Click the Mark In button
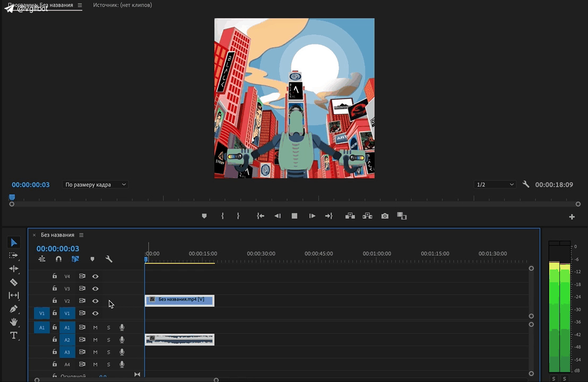Image resolution: width=588 pixels, height=382 pixels. [222, 216]
